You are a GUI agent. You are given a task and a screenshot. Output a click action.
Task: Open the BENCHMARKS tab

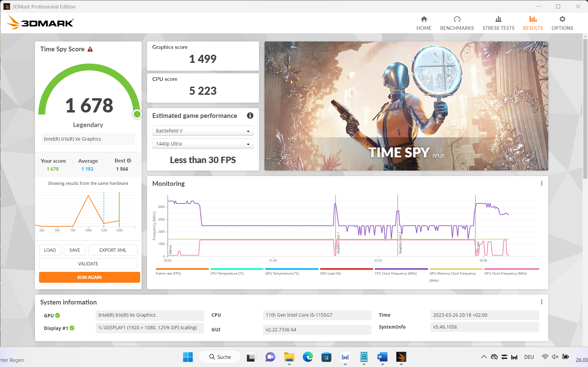(x=457, y=23)
